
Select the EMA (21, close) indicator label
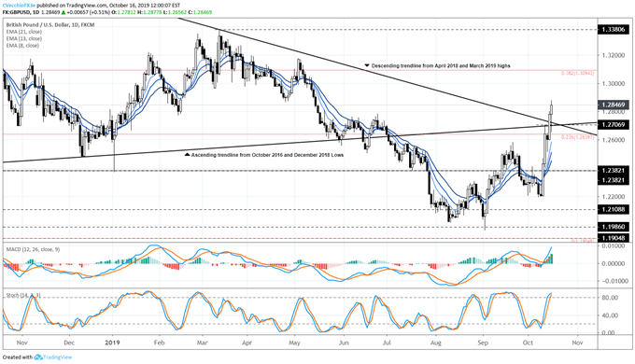click(23, 32)
